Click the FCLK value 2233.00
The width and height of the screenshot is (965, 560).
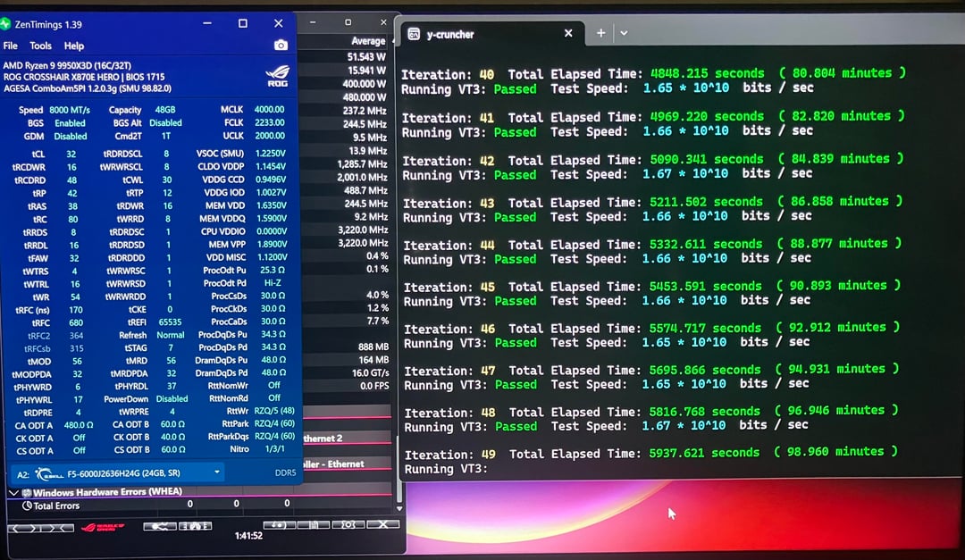point(270,122)
